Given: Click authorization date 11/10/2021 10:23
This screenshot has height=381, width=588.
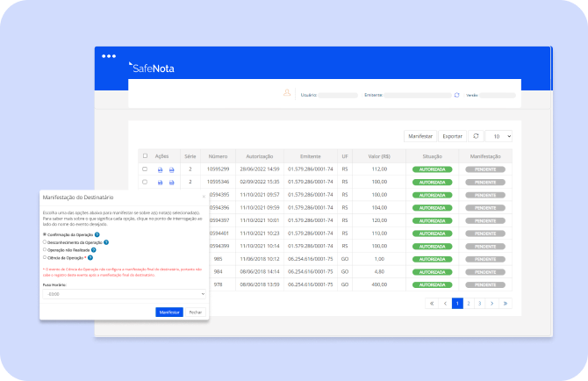Looking at the screenshot, I should click(x=260, y=234).
